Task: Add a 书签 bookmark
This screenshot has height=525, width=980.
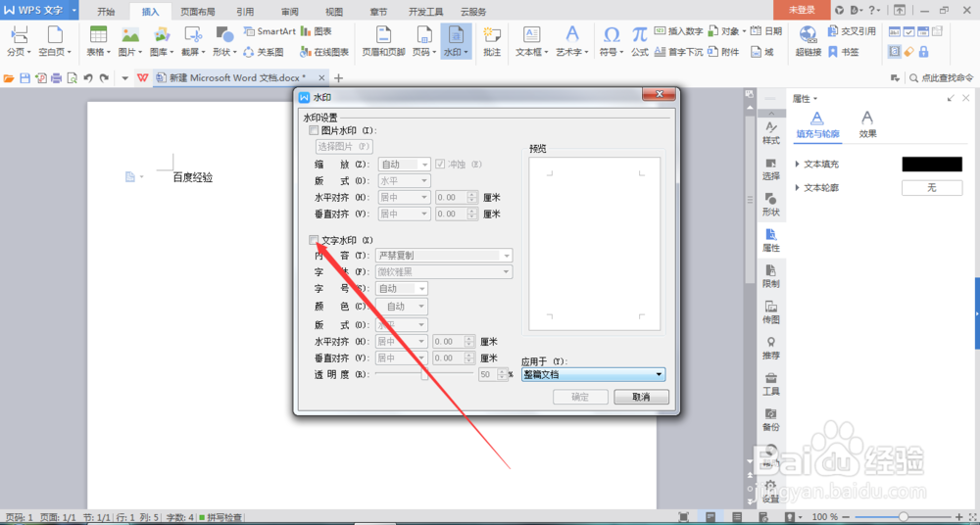Action: (x=844, y=53)
